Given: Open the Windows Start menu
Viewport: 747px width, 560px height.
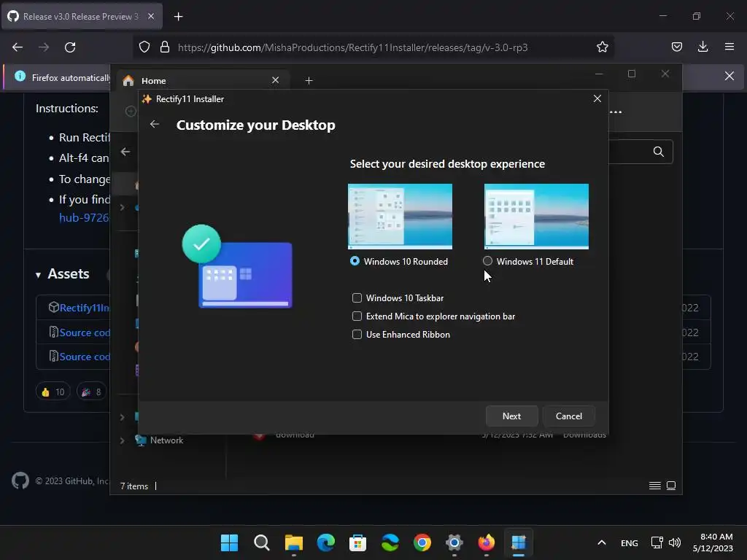Looking at the screenshot, I should coord(229,542).
